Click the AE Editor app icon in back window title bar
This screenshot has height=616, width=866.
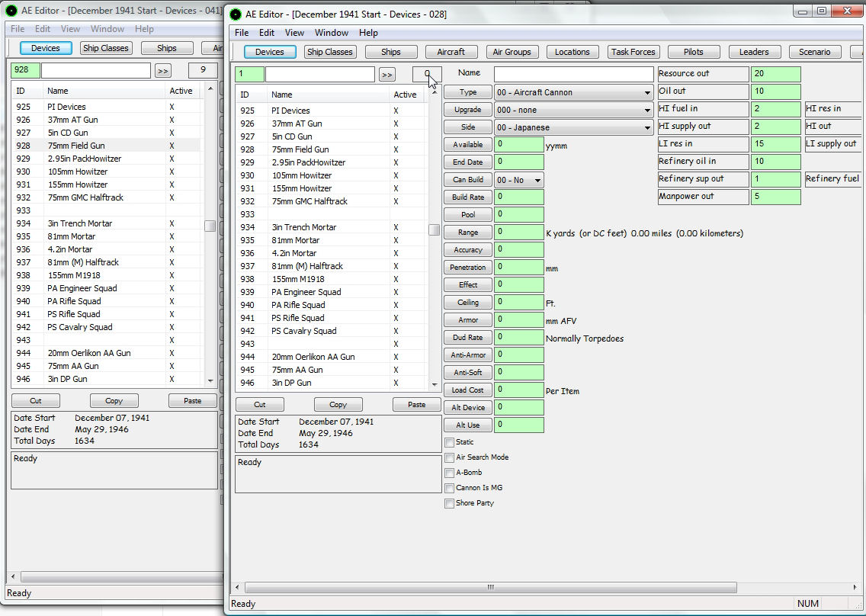(x=11, y=11)
